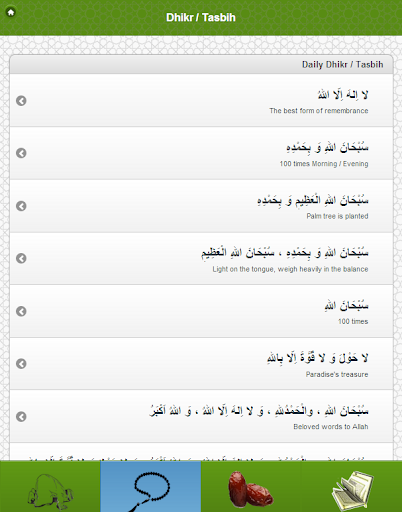Open '100 times Morning / Evening' dhikr entry
Viewport: 402px width, 512px height.
[x=201, y=153]
